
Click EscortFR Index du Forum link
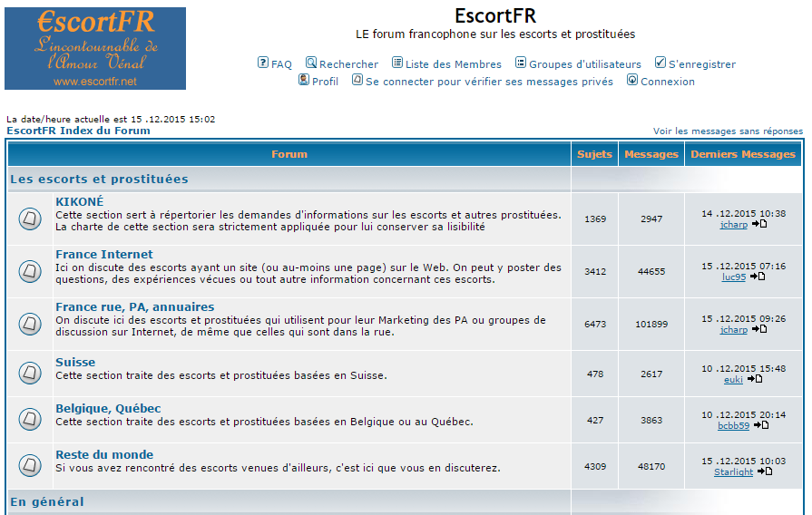tap(78, 131)
